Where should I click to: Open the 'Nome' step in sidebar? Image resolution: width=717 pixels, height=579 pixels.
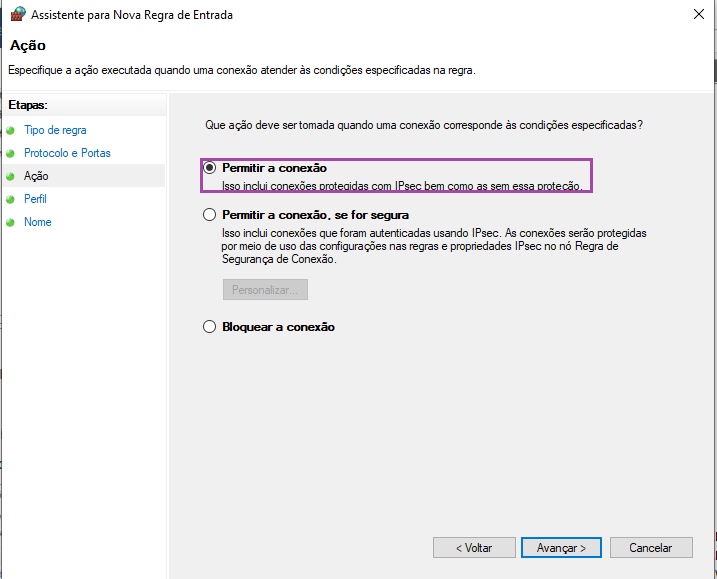38,222
